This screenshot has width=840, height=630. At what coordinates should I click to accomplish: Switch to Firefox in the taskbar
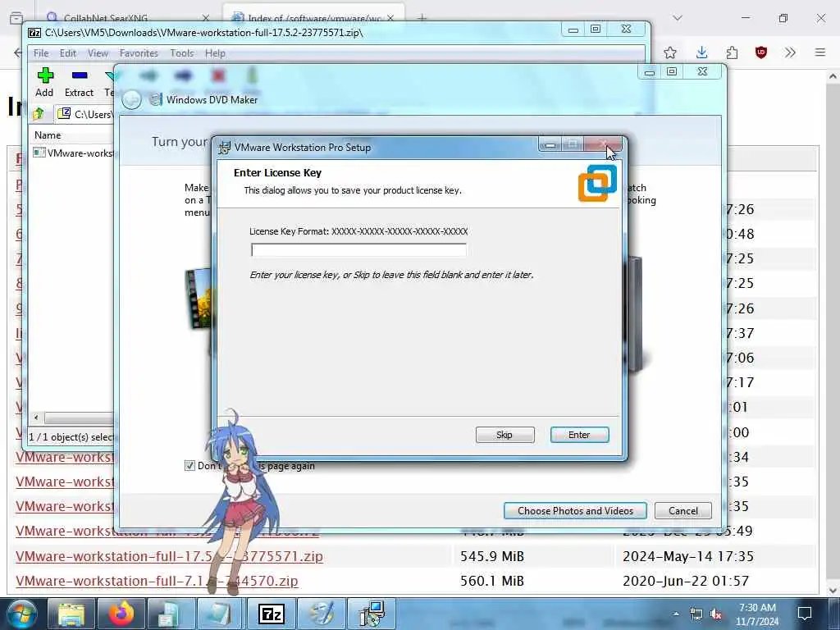[x=121, y=614]
